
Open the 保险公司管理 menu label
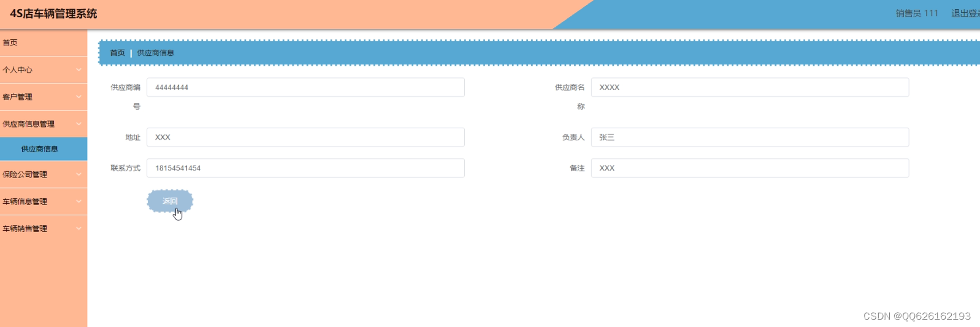[25, 174]
